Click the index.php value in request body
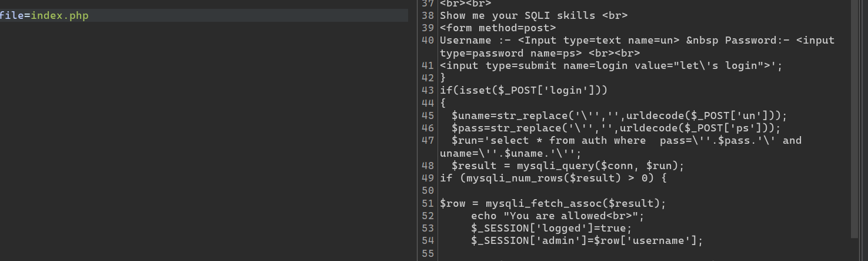This screenshot has width=868, height=261. (x=59, y=16)
